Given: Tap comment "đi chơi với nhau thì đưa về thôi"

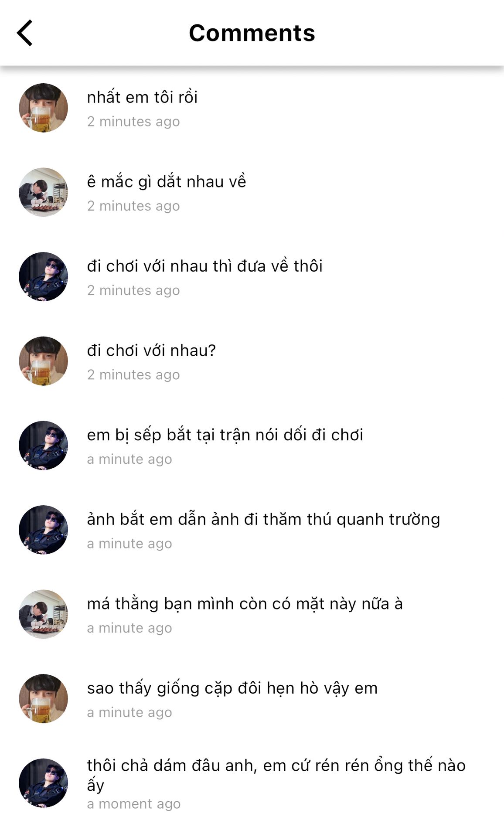Looking at the screenshot, I should pos(204,265).
